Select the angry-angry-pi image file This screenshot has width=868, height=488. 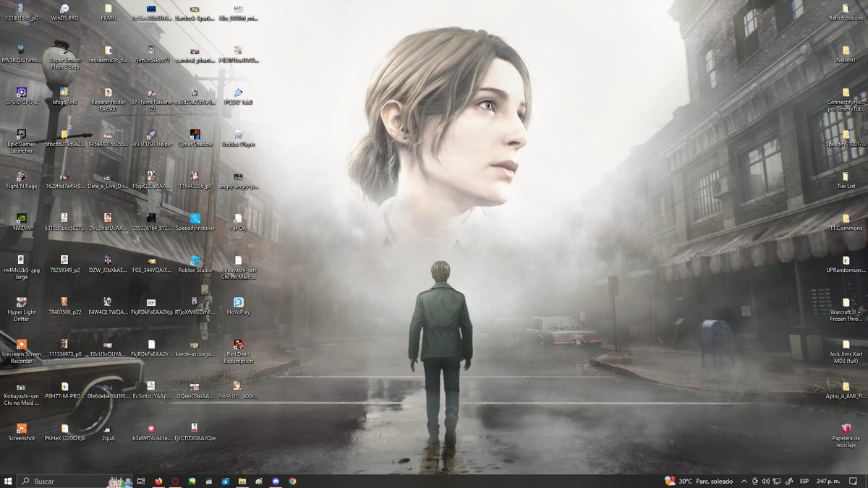[x=238, y=180]
